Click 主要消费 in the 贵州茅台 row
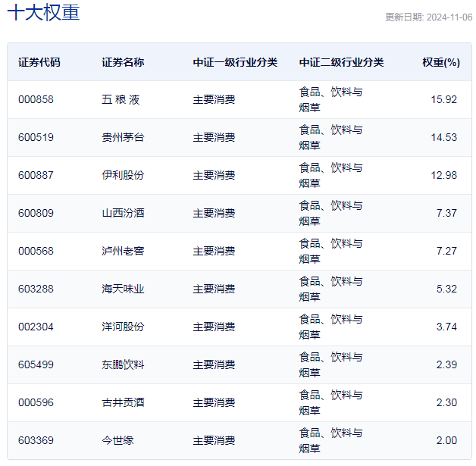Viewport: 476px width, 466px height. 214,137
